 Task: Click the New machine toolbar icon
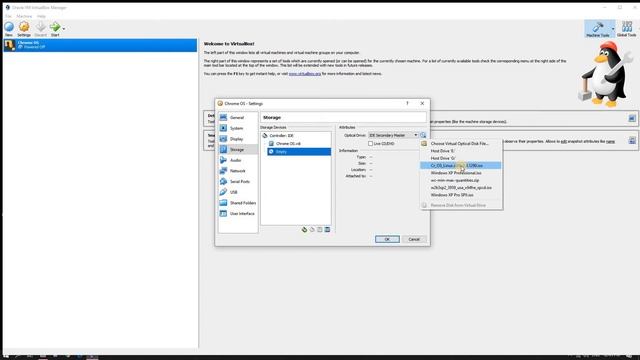9,27
